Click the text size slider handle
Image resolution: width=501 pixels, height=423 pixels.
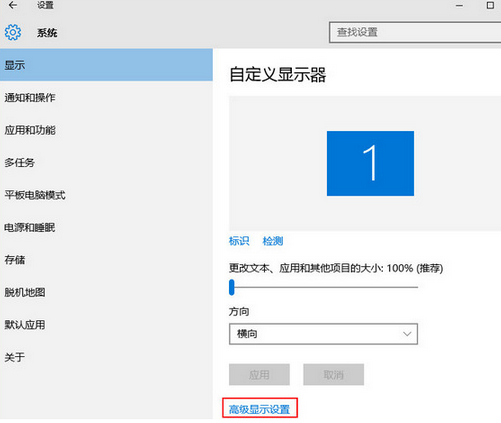tap(232, 287)
